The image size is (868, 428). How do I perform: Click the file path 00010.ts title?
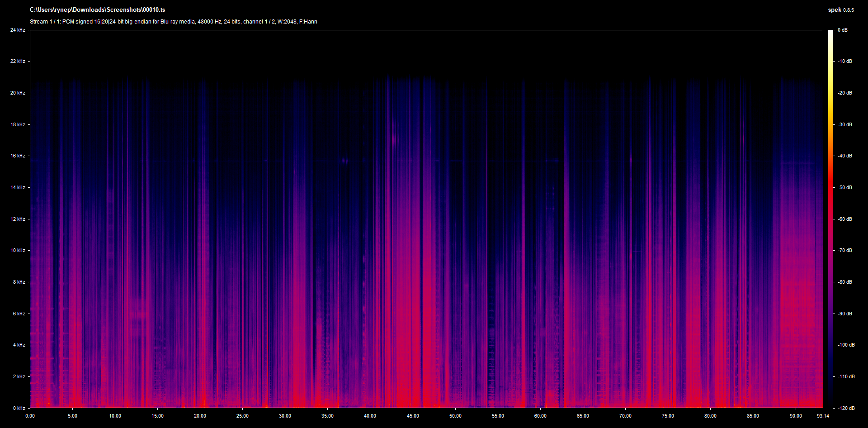point(97,10)
